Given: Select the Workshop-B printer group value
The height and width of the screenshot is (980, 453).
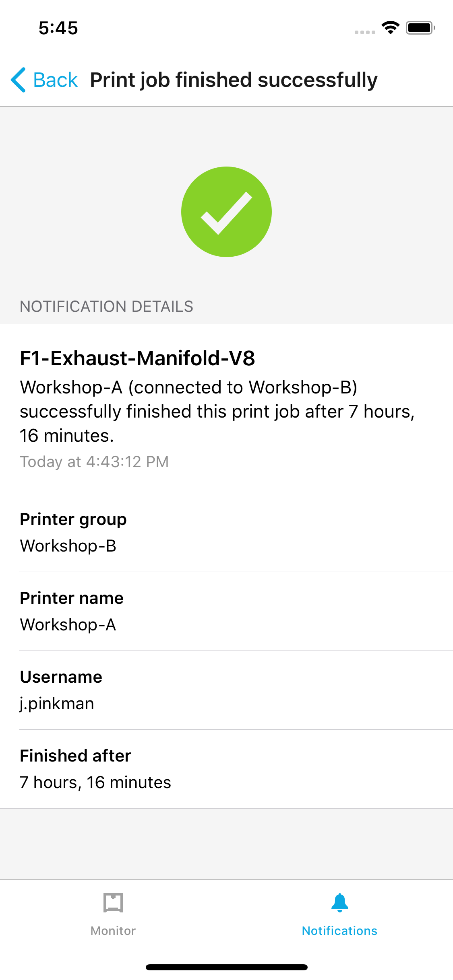Looking at the screenshot, I should [x=68, y=546].
